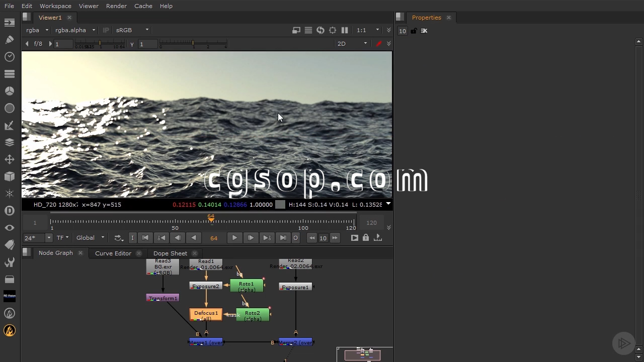Toggle the IP input process button

106,30
